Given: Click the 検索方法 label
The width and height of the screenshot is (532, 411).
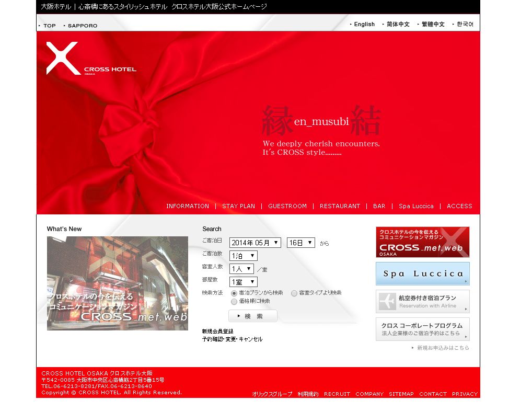Looking at the screenshot, I should [212, 292].
